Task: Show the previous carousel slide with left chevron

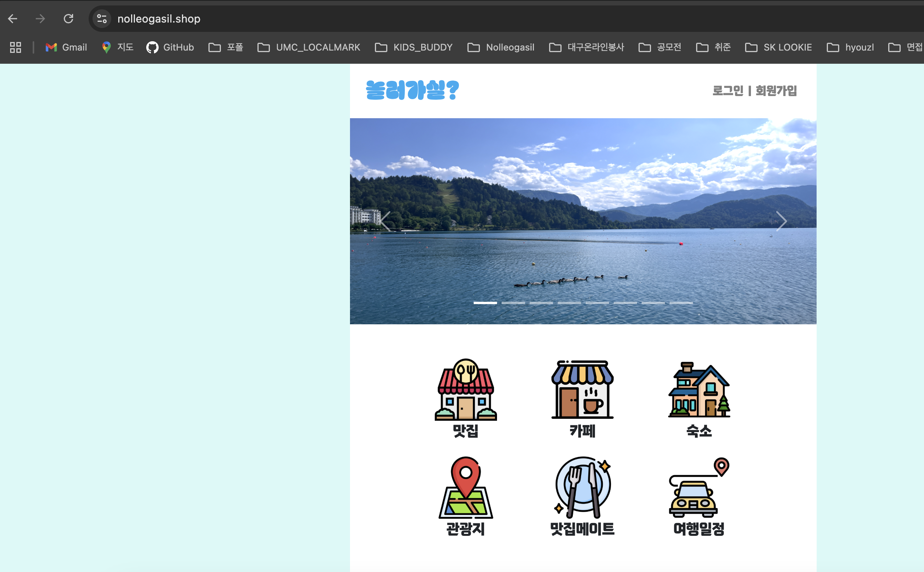Action: 385,221
